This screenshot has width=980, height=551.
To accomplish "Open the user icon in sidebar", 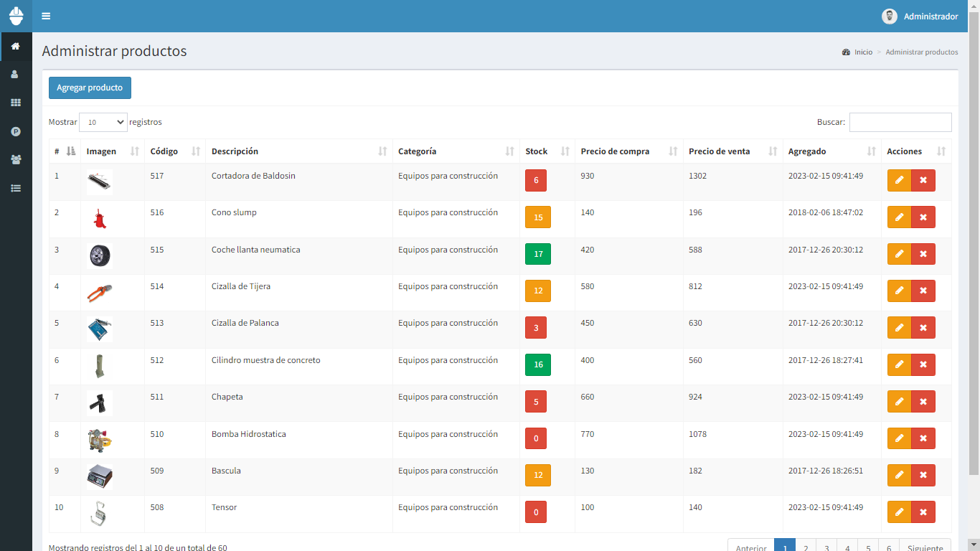I will tap(16, 75).
